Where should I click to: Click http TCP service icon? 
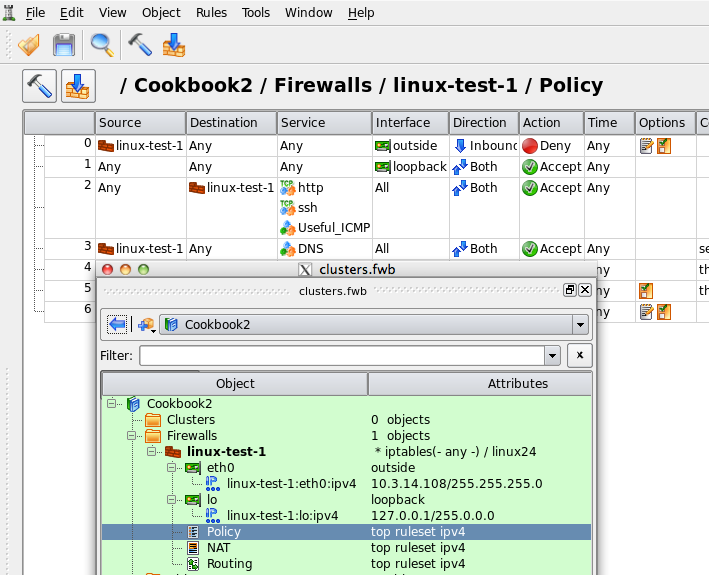(288, 188)
